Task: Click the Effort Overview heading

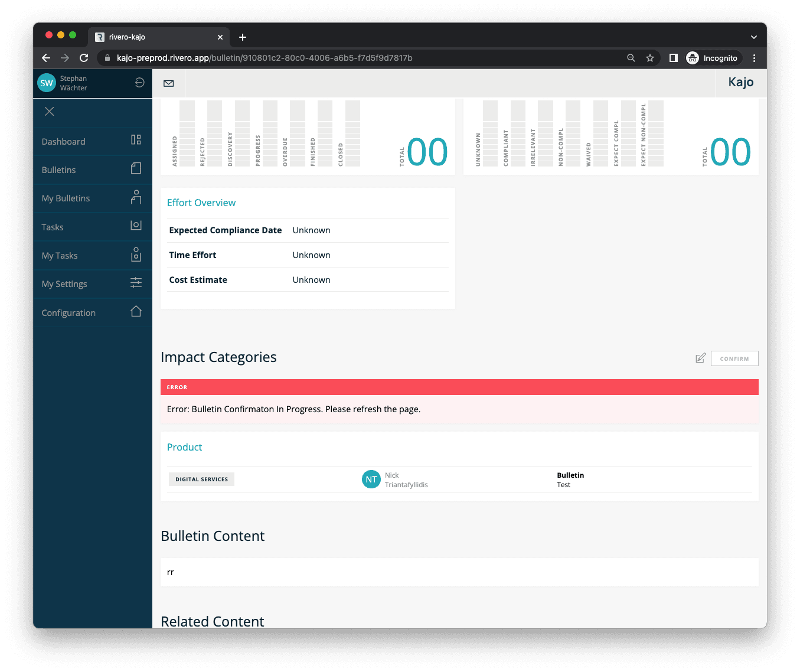Action: click(x=201, y=203)
